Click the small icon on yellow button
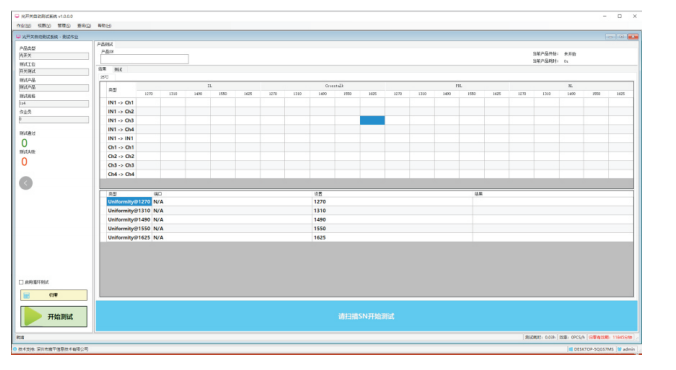676x370 pixels. [x=27, y=295]
